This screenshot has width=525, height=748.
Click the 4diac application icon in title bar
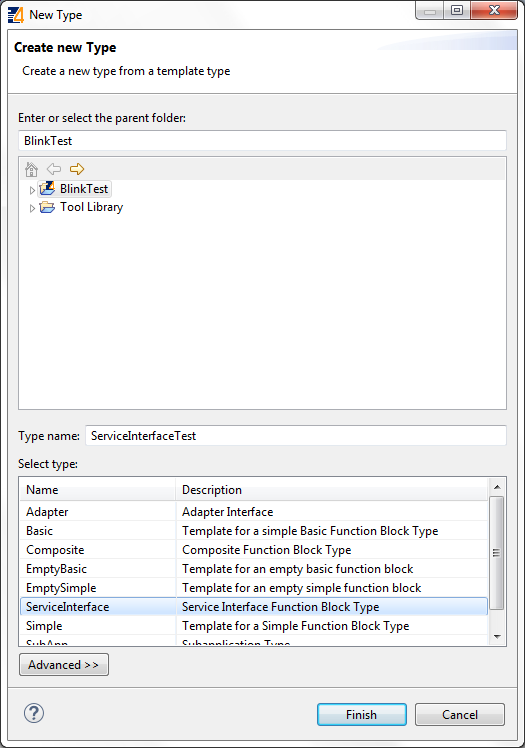point(16,15)
